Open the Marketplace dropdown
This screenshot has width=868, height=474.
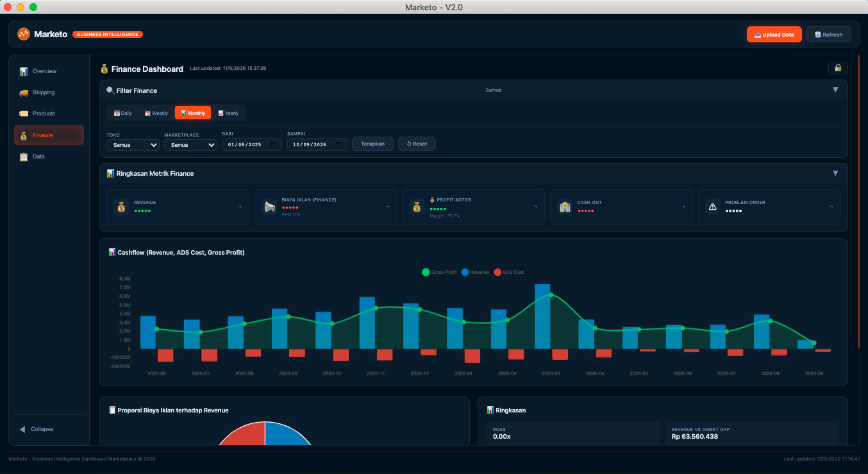tap(190, 145)
